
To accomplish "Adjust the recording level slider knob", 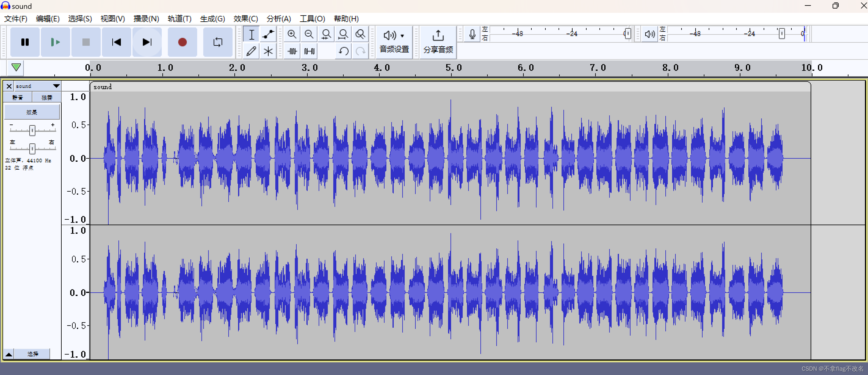I will [627, 34].
